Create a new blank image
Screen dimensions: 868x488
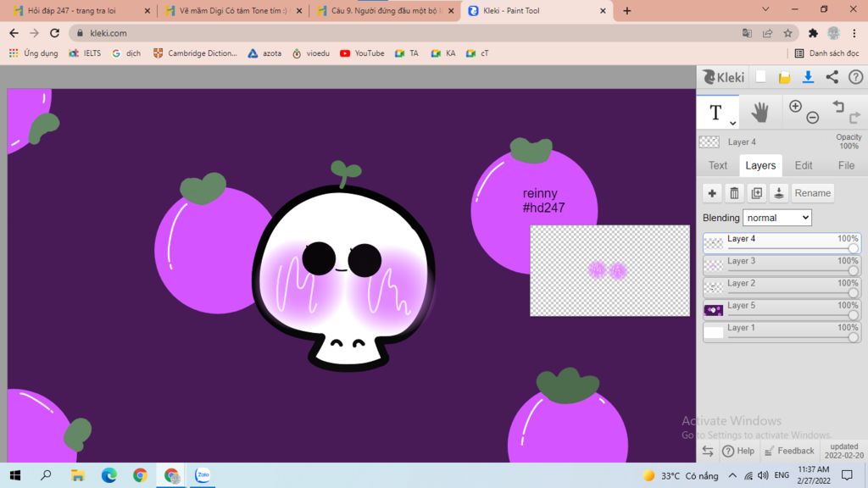tap(761, 77)
